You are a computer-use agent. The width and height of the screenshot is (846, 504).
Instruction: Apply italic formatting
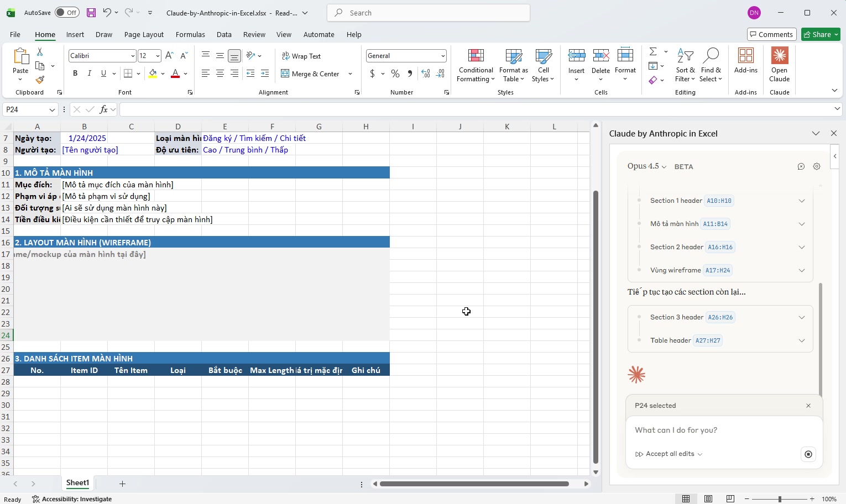click(90, 73)
